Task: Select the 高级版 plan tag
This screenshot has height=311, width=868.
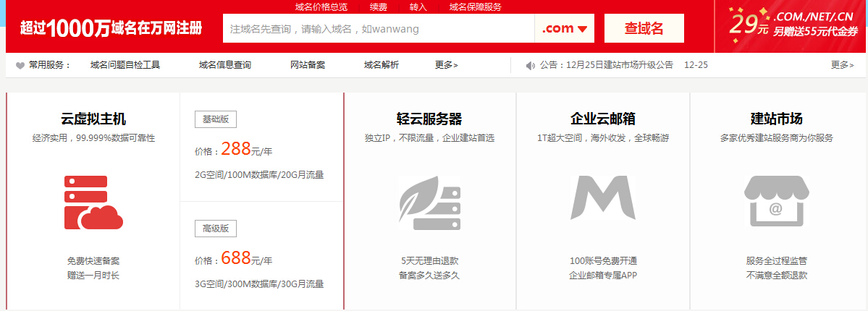Action: pos(215,229)
